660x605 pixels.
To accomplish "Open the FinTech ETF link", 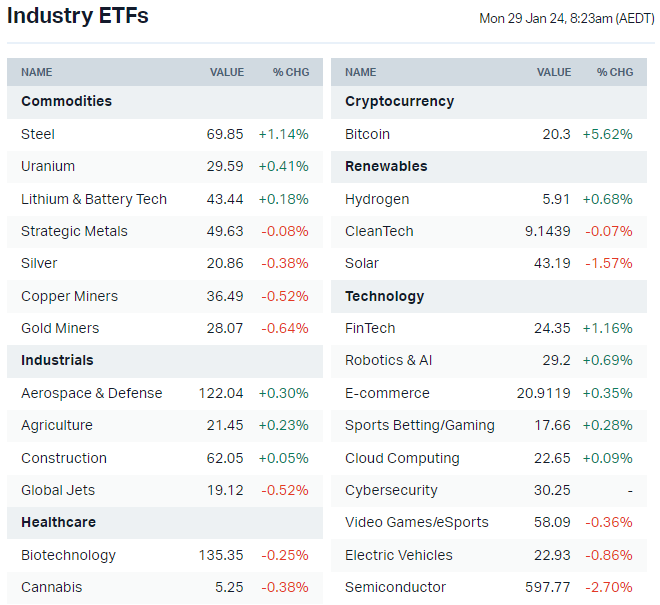I will click(x=370, y=328).
